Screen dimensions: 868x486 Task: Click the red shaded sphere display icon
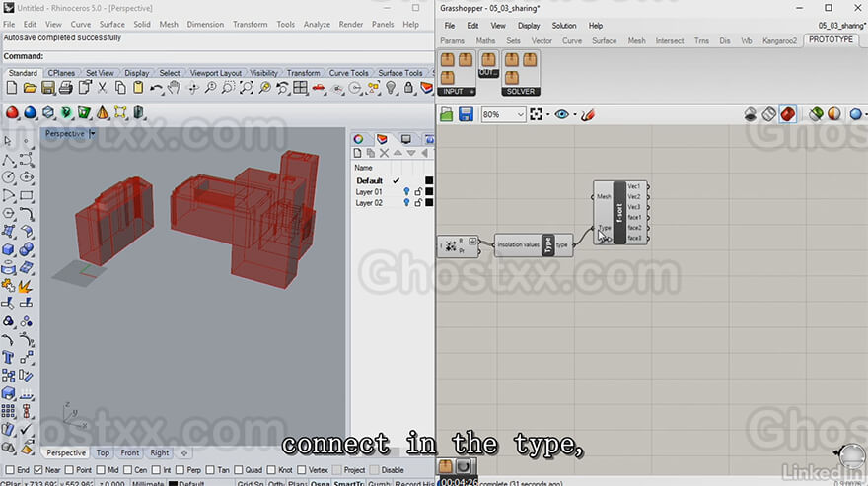12,113
